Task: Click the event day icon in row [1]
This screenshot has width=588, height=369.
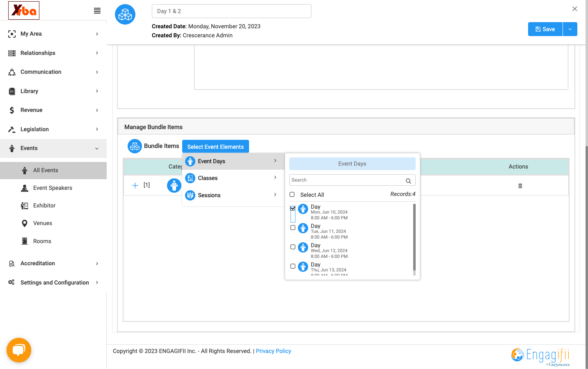Action: pos(174,185)
